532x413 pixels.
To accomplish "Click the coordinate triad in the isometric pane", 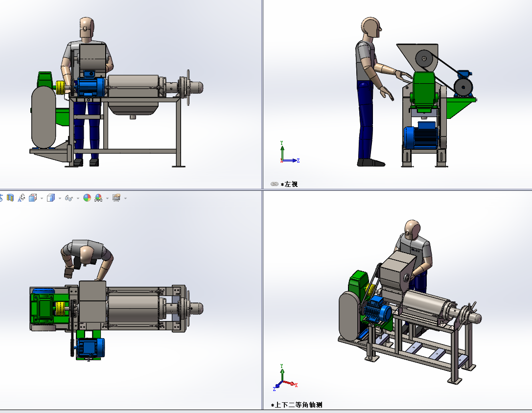I will tap(285, 377).
